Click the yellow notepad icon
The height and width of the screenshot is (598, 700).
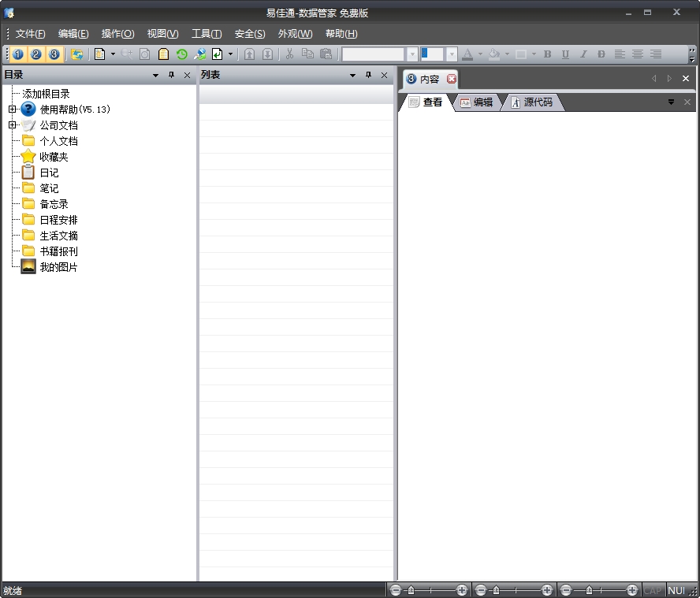coord(163,54)
